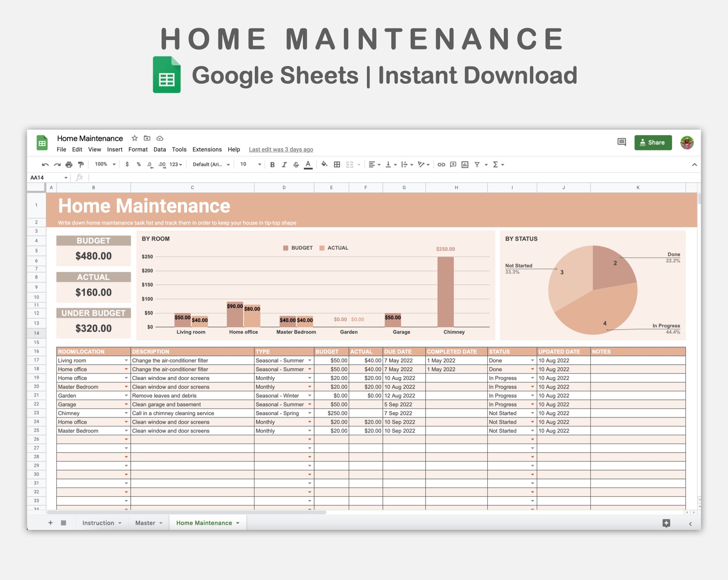Screen dimensions: 728x580
Task: Click the insert link icon
Action: tap(441, 165)
